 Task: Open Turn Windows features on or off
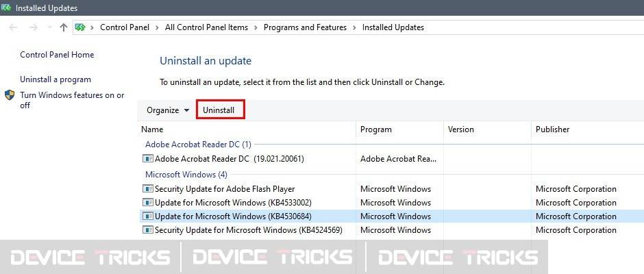click(x=72, y=100)
